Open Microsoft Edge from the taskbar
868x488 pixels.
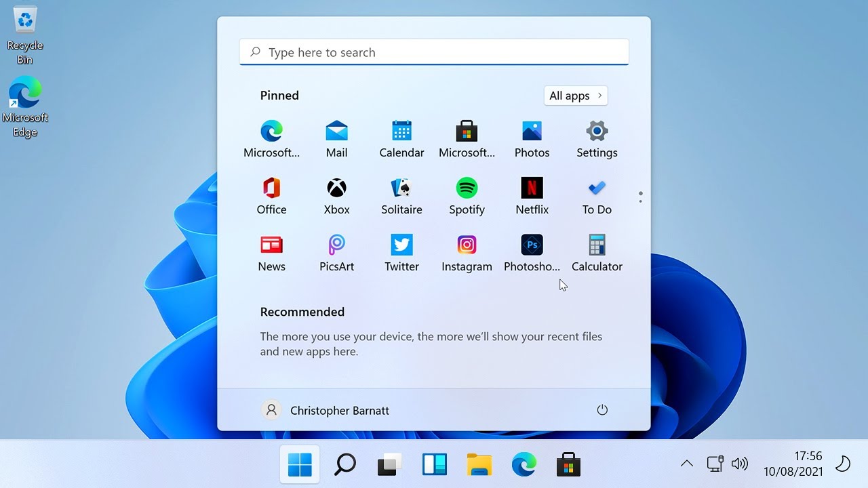tap(524, 464)
